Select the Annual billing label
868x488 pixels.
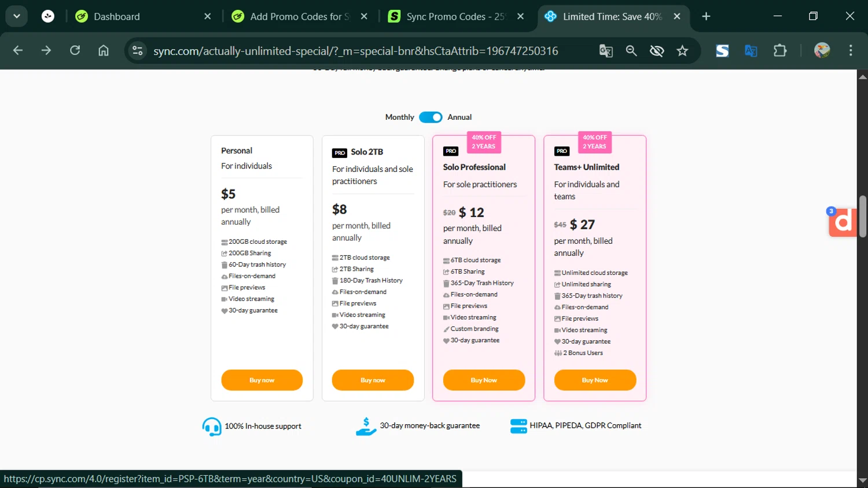[x=459, y=117]
